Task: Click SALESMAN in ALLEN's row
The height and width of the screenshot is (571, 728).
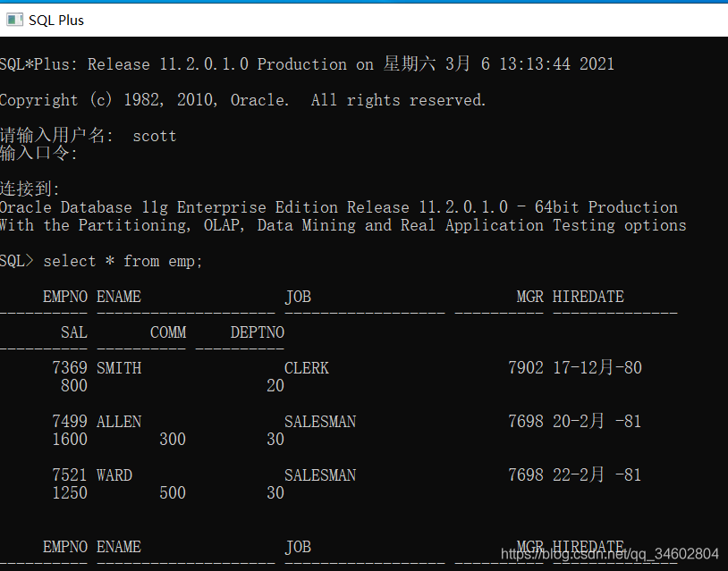Action: [x=320, y=421]
